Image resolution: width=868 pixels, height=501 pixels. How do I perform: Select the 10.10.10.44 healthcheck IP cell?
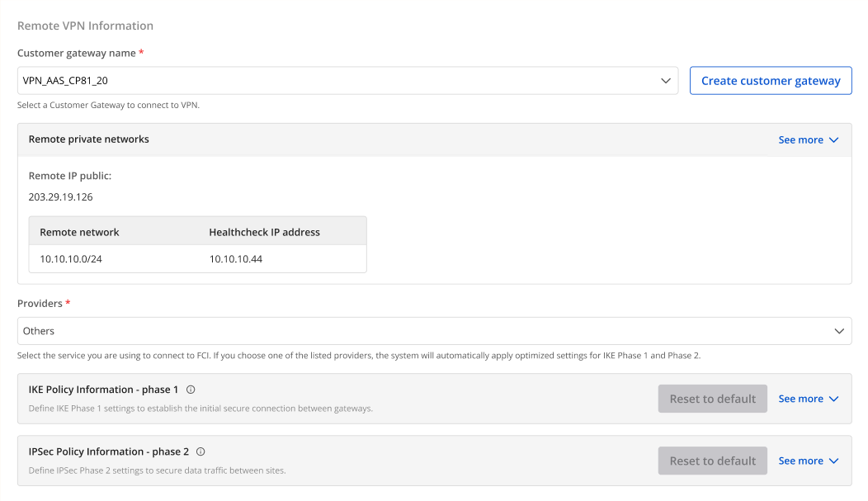[235, 259]
